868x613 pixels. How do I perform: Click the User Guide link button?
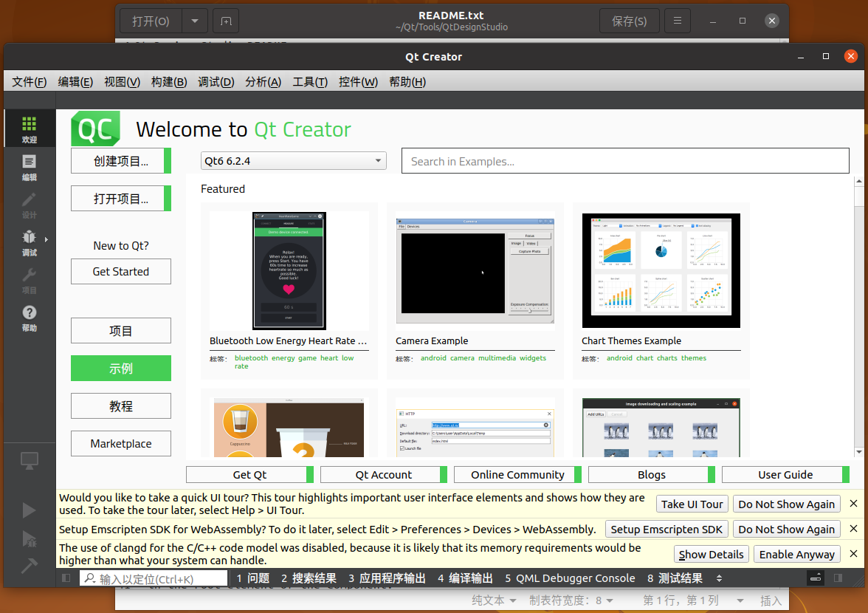point(785,475)
